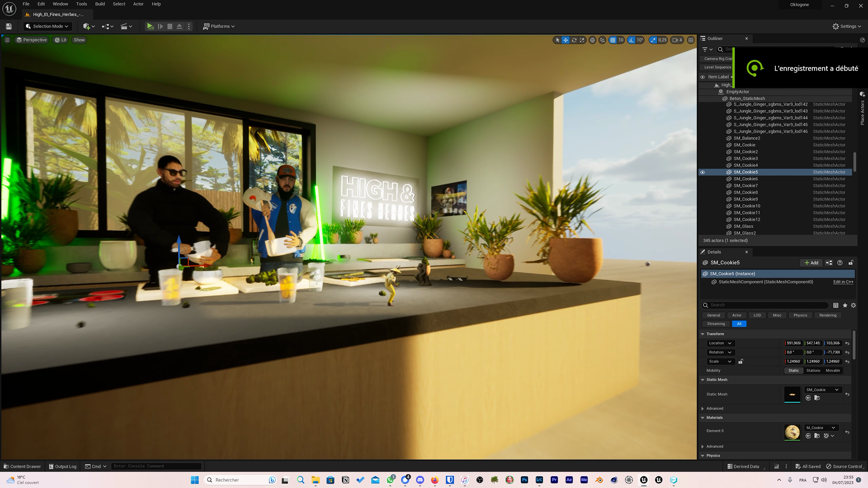Click the Add component button
The width and height of the screenshot is (868, 488).
811,263
